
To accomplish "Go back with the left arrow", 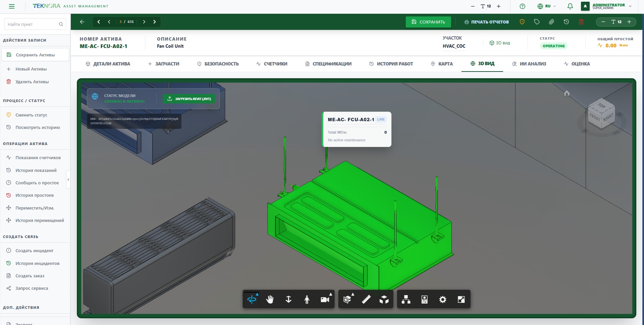I will [82, 22].
